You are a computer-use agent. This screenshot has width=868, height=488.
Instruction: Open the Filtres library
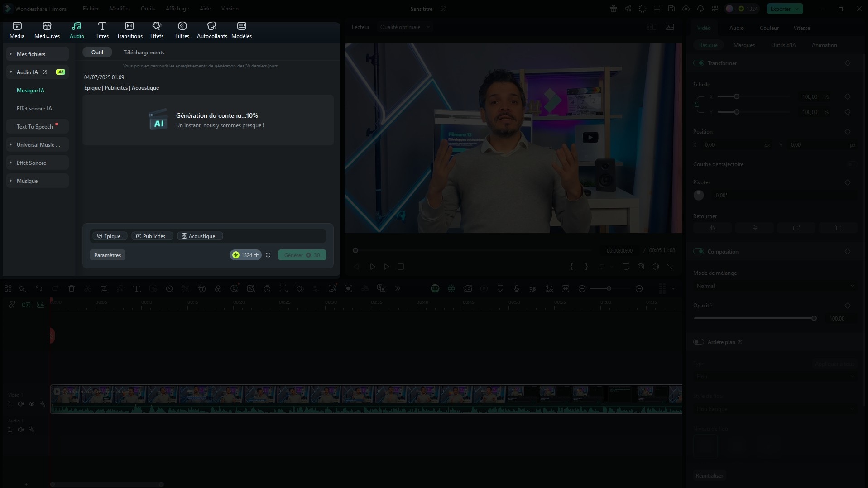pyautogui.click(x=182, y=30)
